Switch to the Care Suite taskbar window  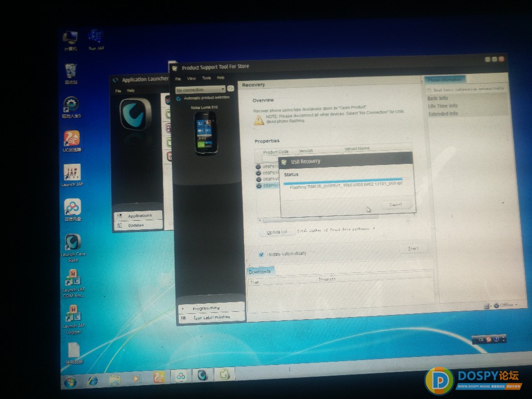(x=203, y=375)
